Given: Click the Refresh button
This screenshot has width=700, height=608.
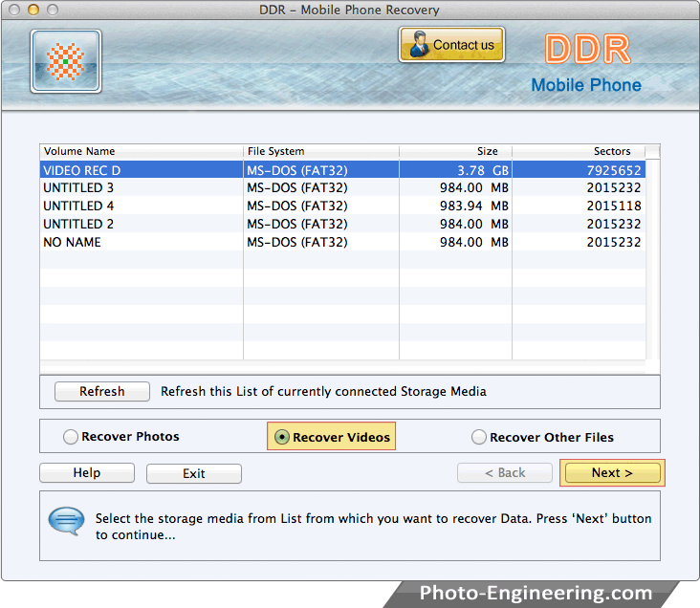Looking at the screenshot, I should pyautogui.click(x=102, y=392).
